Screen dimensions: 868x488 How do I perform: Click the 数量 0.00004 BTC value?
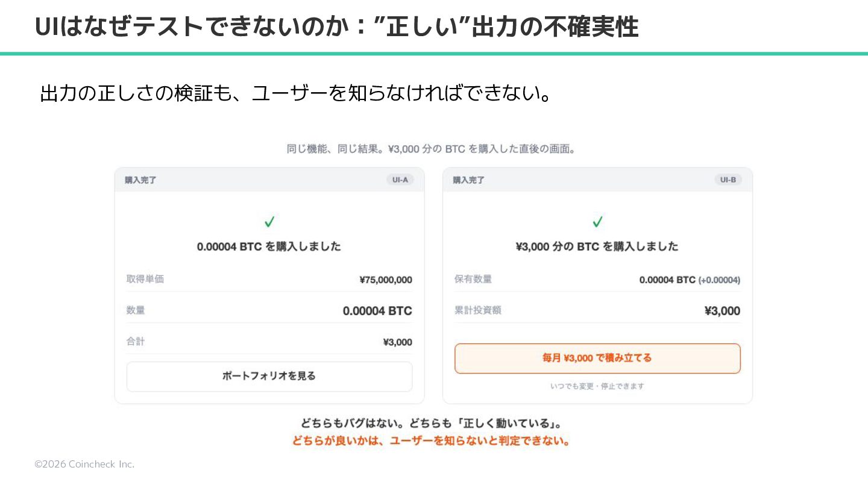tap(377, 311)
